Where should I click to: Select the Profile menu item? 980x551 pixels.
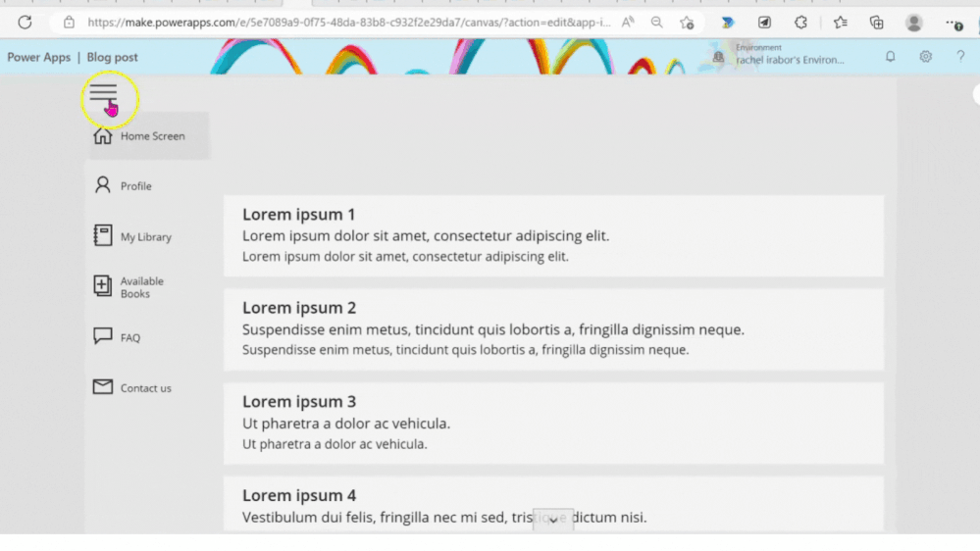pyautogui.click(x=149, y=185)
